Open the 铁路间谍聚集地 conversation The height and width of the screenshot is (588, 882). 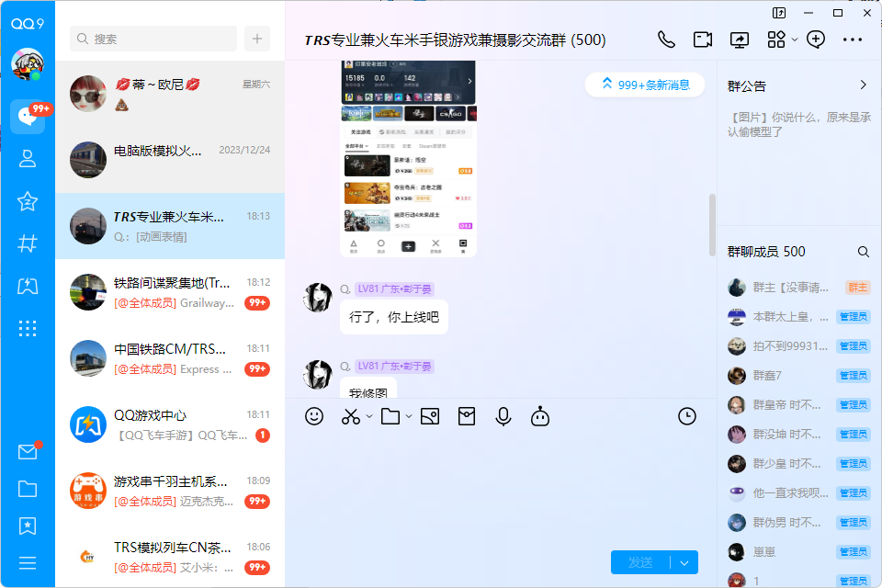170,292
